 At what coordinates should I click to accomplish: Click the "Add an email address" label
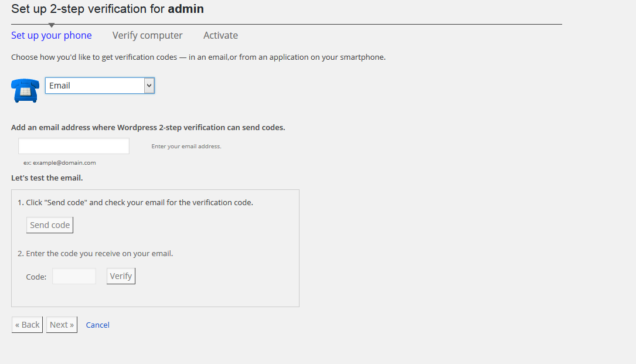pyautogui.click(x=148, y=127)
